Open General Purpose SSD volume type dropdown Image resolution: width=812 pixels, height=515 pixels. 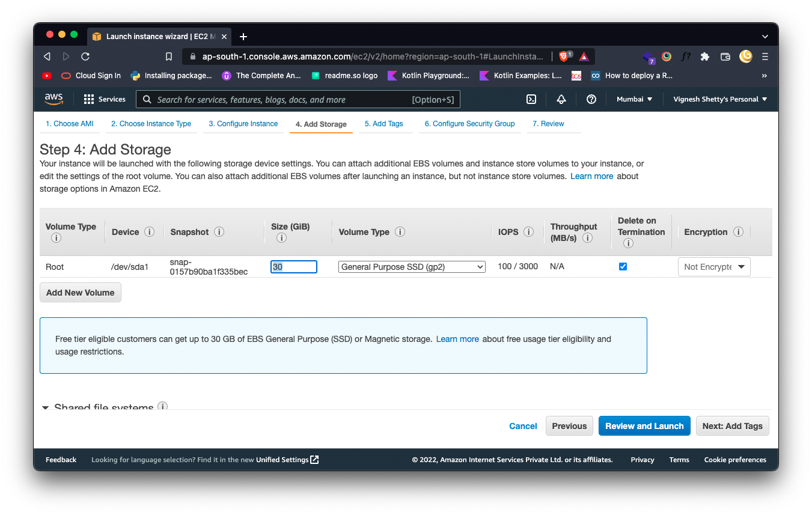[412, 267]
